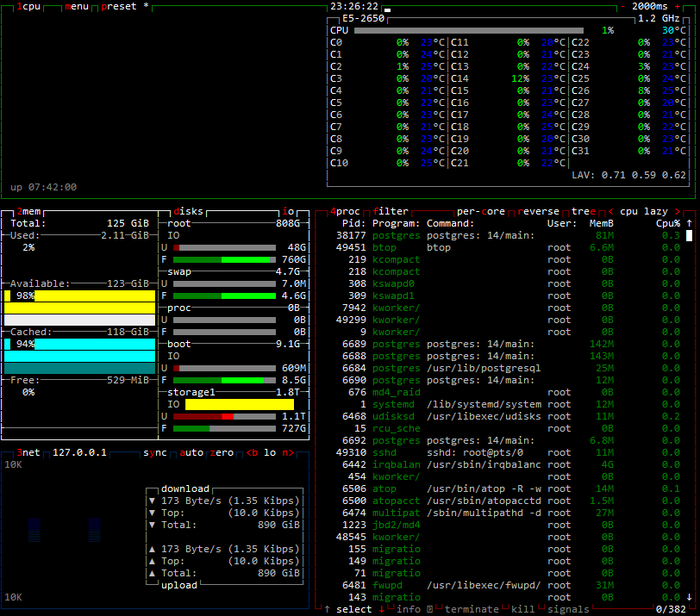Enable tree view for processes
Image resolution: width=700 pixels, height=616 pixels.
point(584,211)
